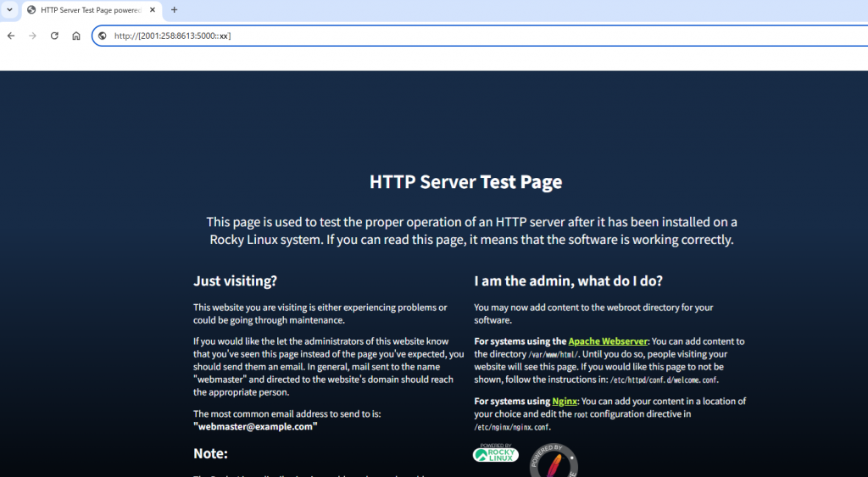Click the Powered by Rocky Linux logo
This screenshot has height=477, width=868.
(495, 453)
